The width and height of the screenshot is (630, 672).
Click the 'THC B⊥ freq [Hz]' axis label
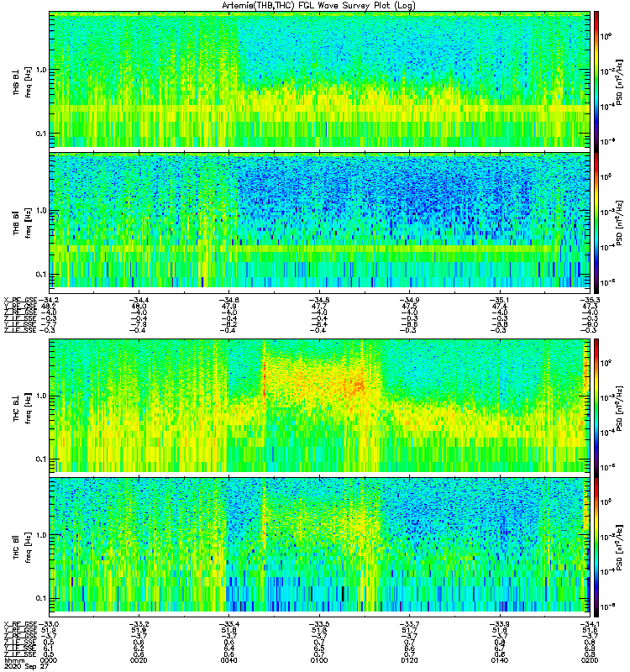pos(22,408)
